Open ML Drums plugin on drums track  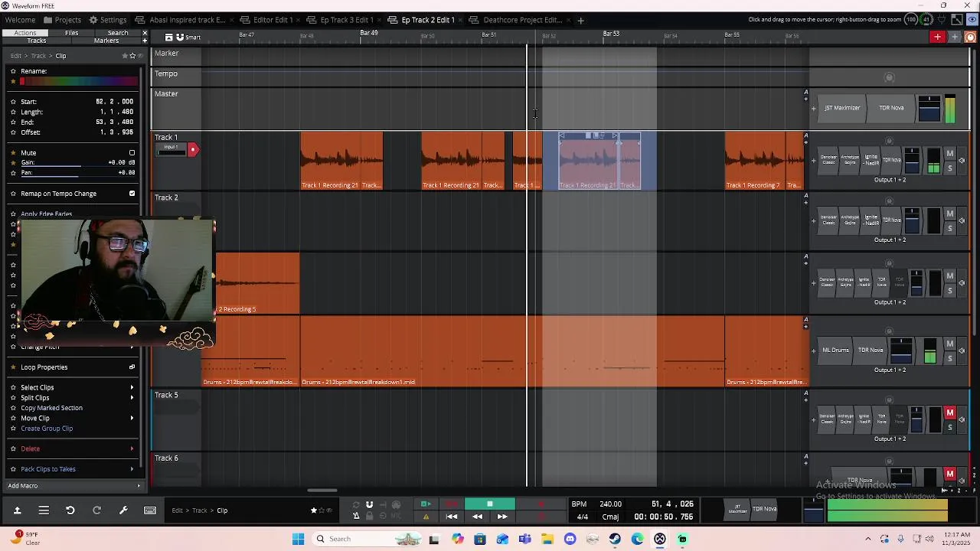click(x=835, y=350)
